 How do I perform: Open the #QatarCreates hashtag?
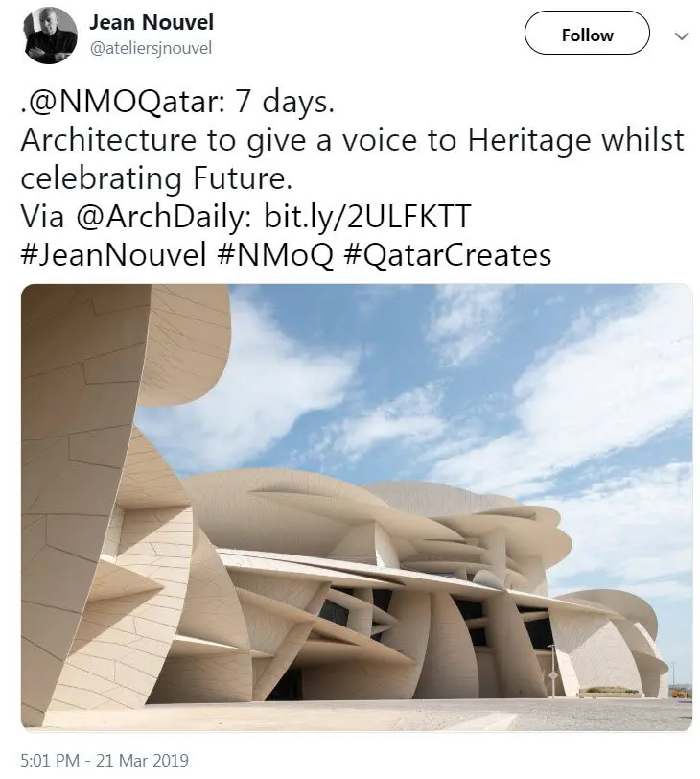(x=448, y=254)
